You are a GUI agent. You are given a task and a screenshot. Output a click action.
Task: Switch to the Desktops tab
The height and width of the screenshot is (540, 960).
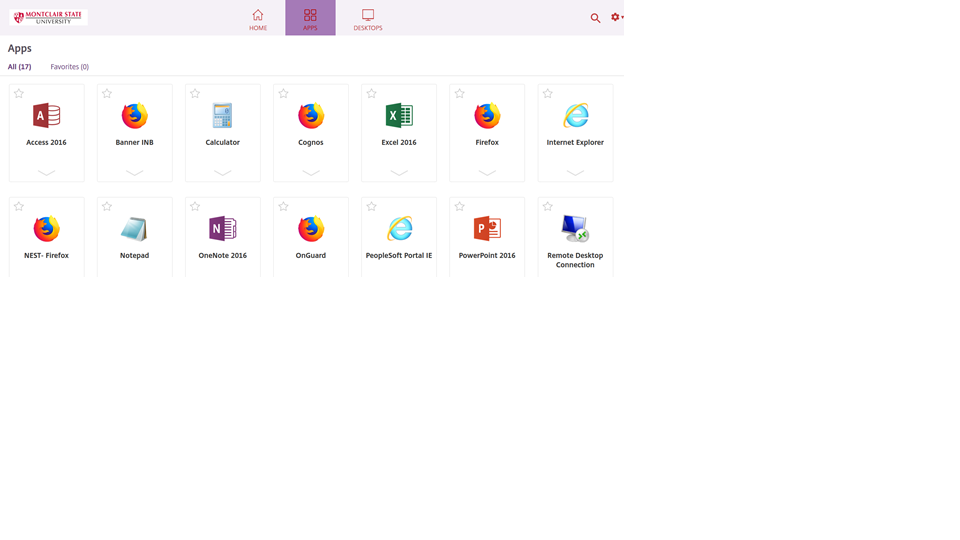[x=368, y=19]
